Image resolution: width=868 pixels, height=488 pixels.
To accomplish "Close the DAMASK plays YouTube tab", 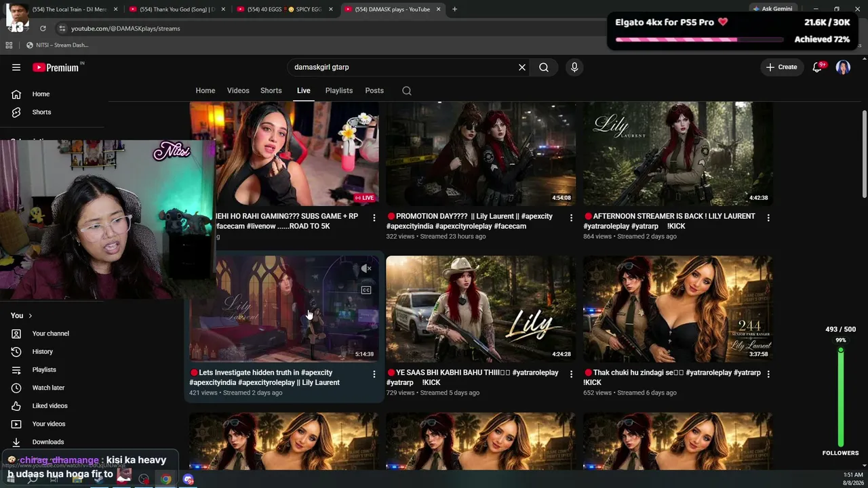I will tap(439, 9).
